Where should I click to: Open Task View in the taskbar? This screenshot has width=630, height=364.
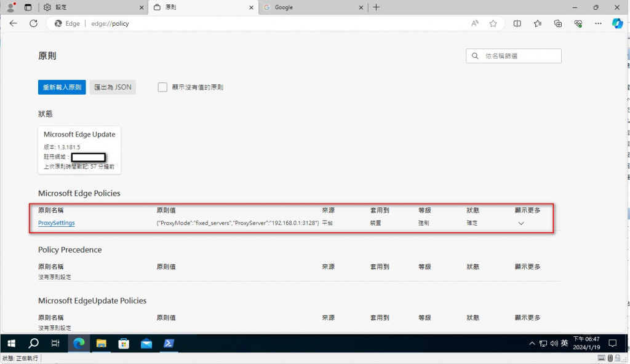click(x=55, y=343)
